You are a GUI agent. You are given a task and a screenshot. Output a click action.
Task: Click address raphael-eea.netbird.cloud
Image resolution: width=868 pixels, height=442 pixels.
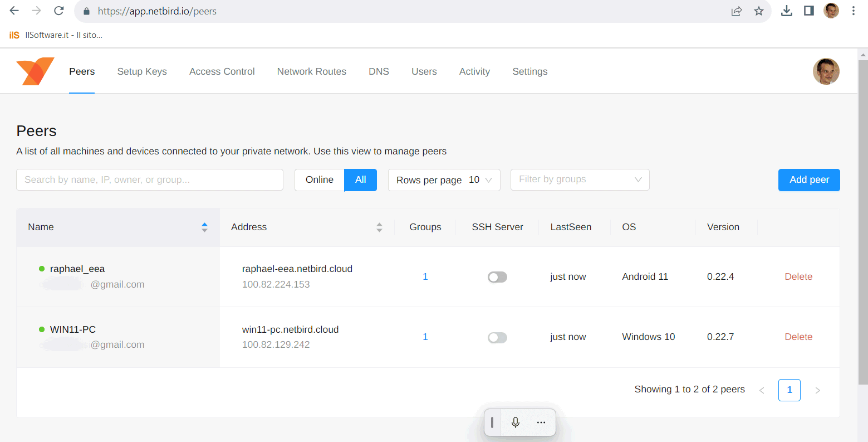[x=297, y=269]
